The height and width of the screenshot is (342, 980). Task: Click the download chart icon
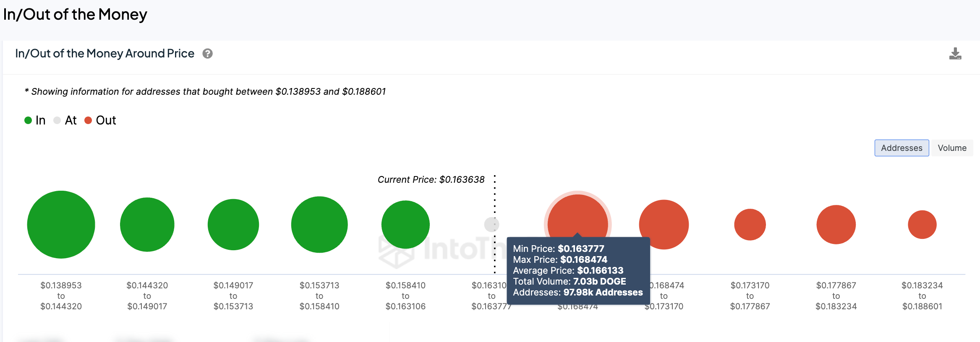955,54
